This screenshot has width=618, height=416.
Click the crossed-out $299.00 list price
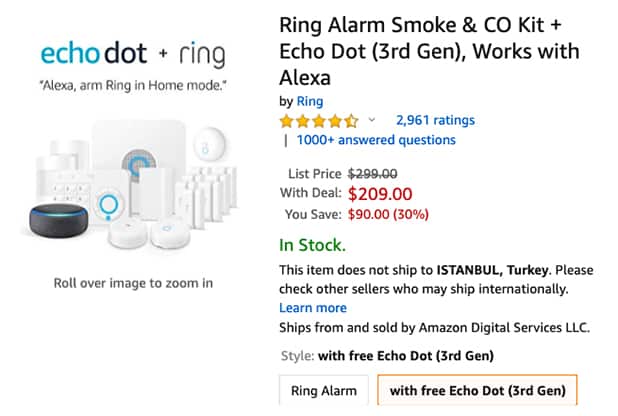point(372,173)
